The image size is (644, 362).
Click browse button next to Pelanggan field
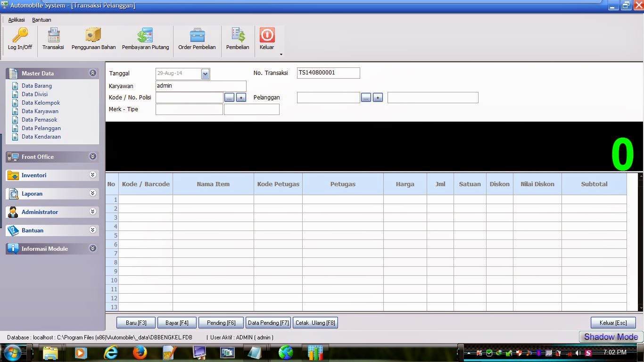pyautogui.click(x=366, y=98)
